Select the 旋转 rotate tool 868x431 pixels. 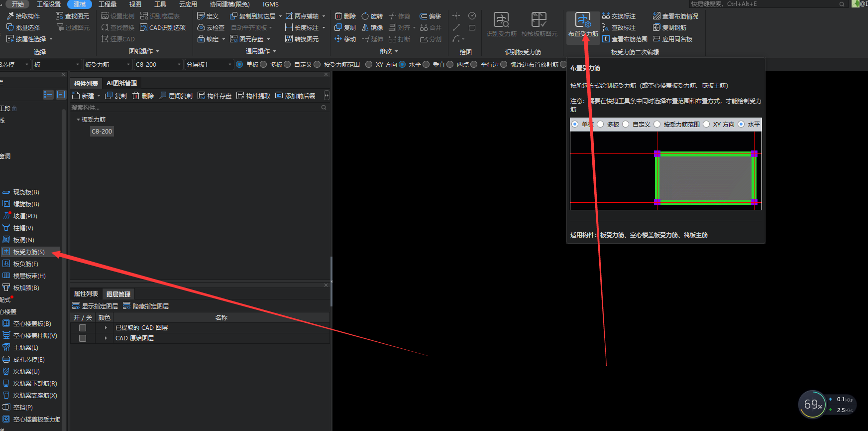coord(372,16)
